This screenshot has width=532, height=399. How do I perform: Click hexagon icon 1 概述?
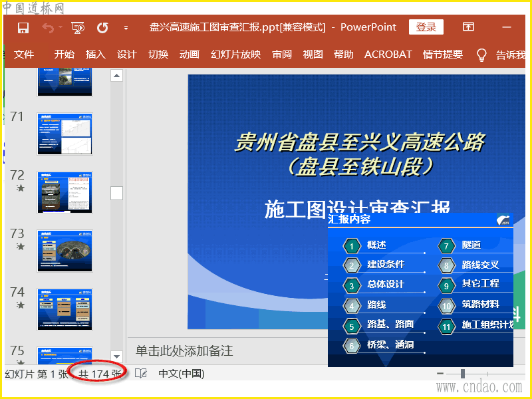352,246
